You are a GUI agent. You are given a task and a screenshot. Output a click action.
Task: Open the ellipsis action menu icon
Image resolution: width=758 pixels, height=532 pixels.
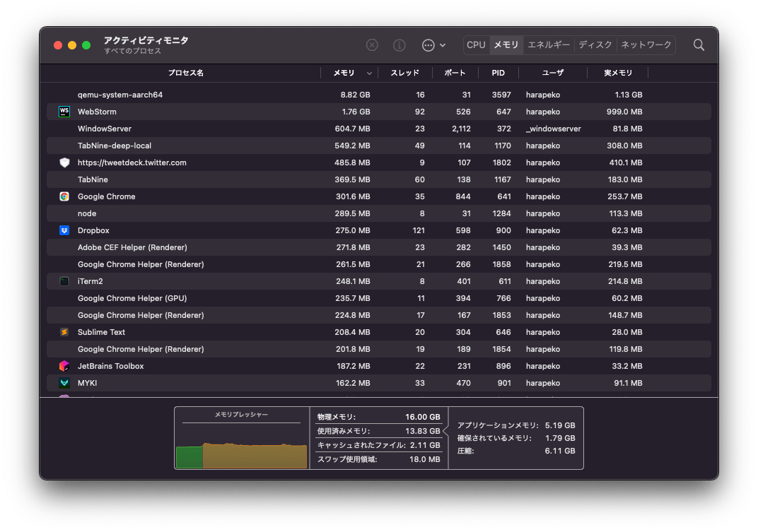(x=428, y=45)
